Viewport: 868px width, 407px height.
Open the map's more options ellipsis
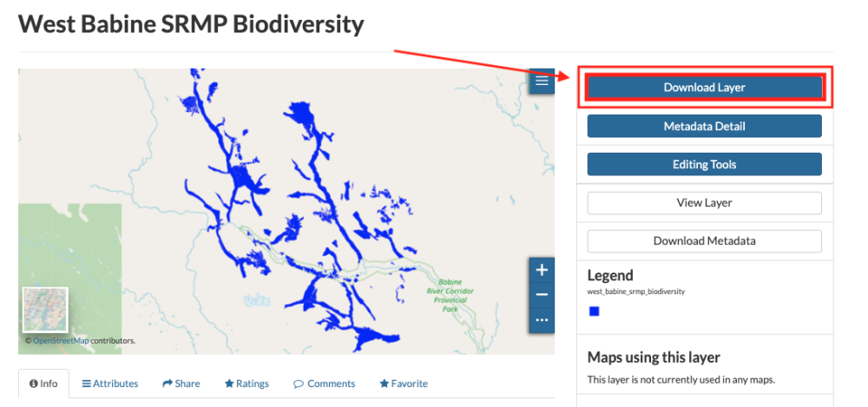(x=542, y=319)
